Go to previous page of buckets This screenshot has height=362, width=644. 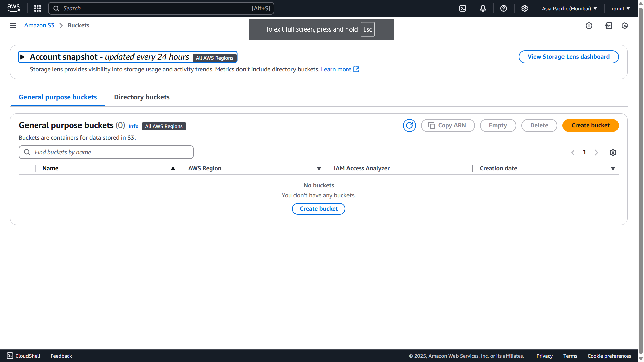point(573,153)
